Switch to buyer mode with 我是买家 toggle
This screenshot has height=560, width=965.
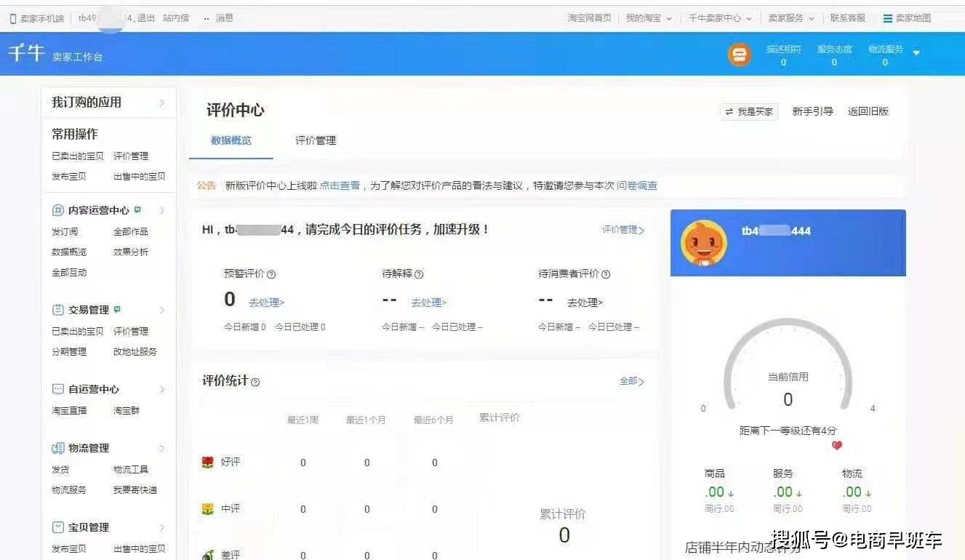pos(748,111)
